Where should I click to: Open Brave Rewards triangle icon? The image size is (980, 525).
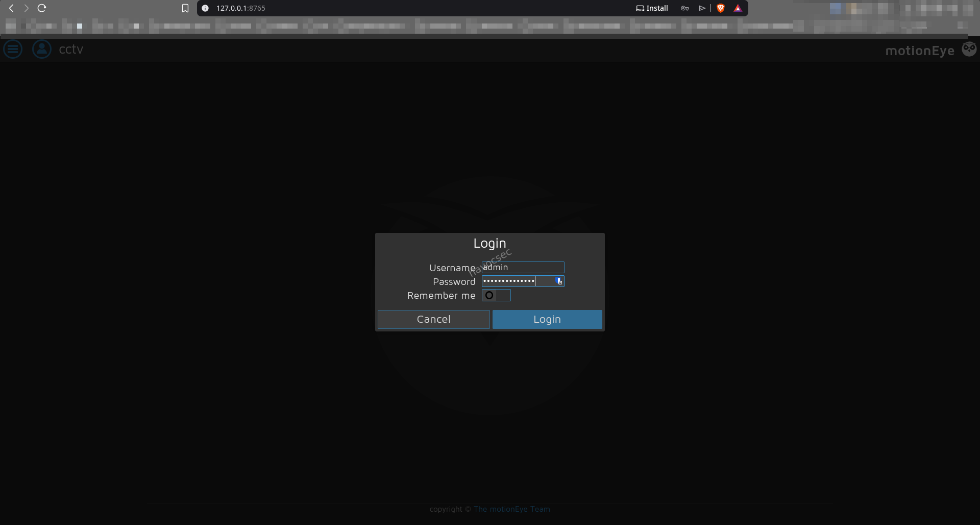tap(738, 8)
